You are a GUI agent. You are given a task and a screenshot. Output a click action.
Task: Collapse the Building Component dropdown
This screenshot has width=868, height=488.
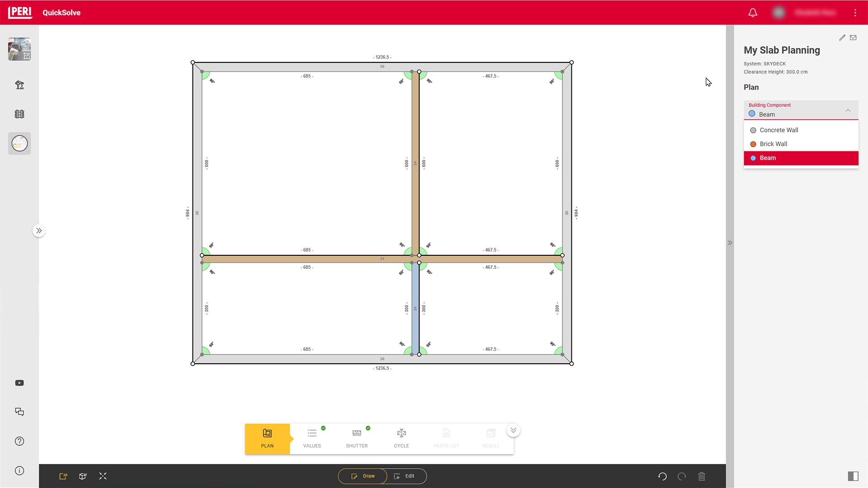pos(848,110)
